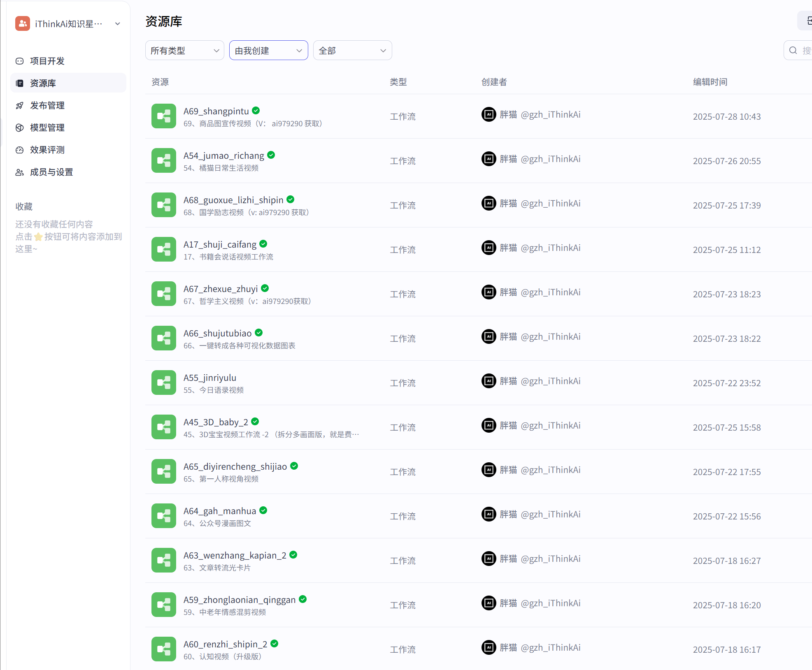Click the search magnifier icon
Screen dimensions: 812x670
pyautogui.click(x=793, y=50)
